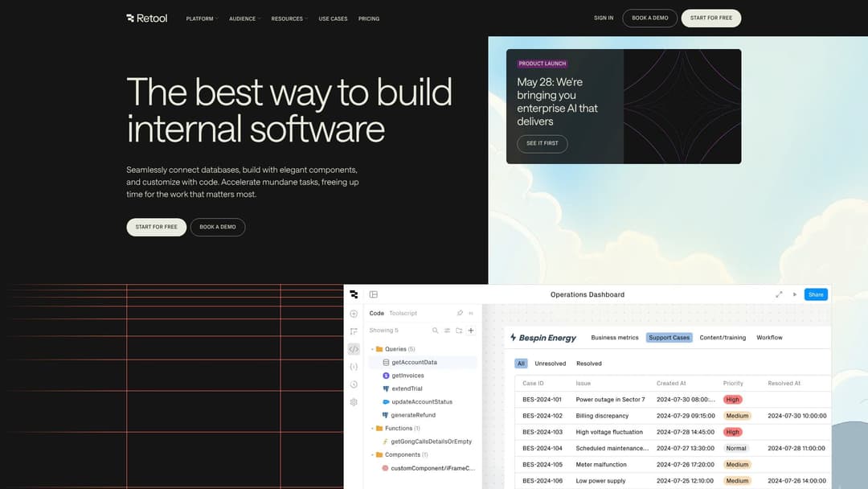
Task: Click the blue Share button
Action: 816,294
